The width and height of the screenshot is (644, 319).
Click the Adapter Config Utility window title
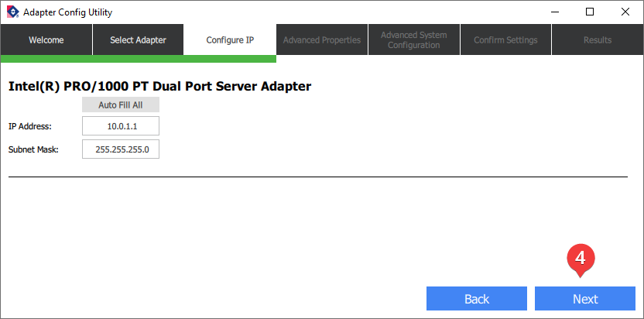[x=68, y=12]
